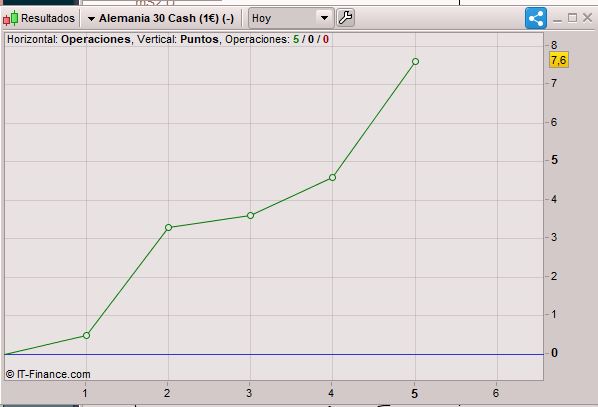Click the IT-Finance.com copyright link
Viewport: 598px width, 407px height.
[48, 374]
